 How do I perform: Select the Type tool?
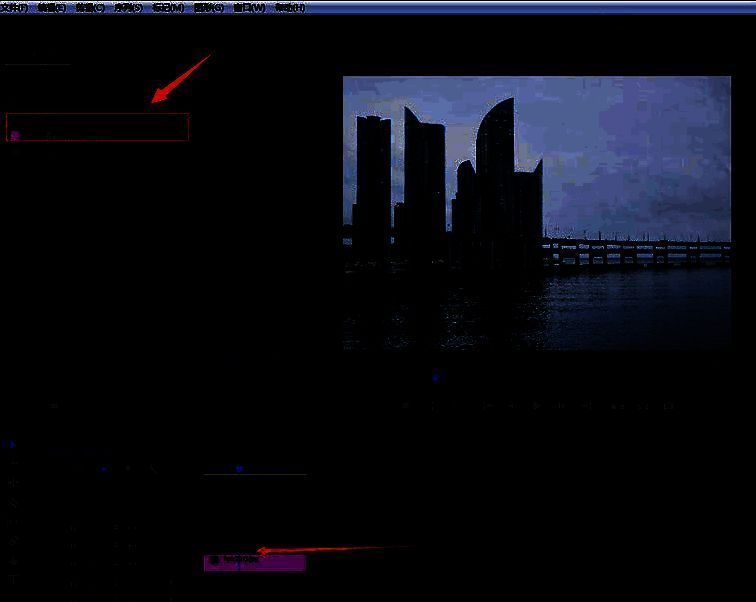click(x=12, y=579)
